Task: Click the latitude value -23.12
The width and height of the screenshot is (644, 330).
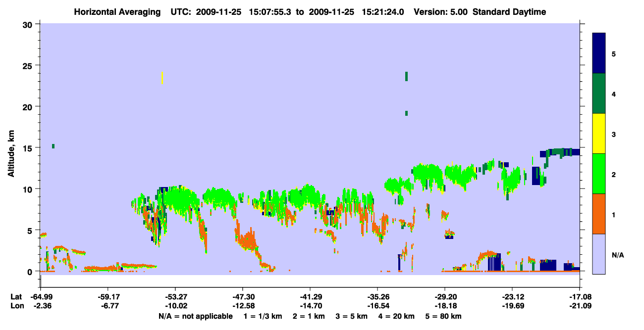Action: 512,297
